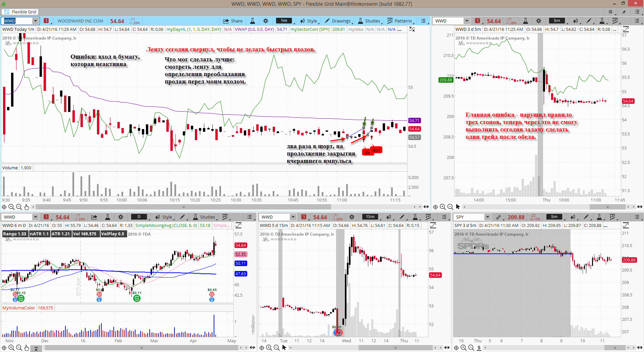The height and width of the screenshot is (352, 644).
Task: Toggle the pin icon at top right
Action: (624, 12)
